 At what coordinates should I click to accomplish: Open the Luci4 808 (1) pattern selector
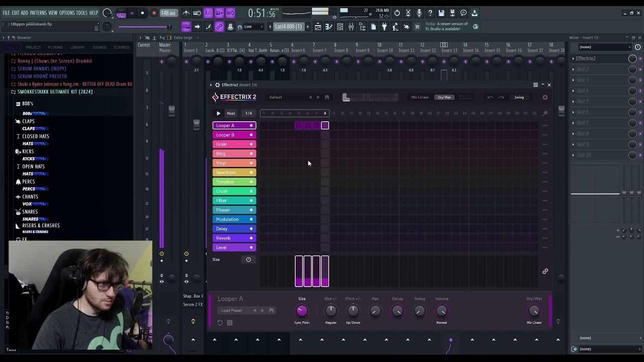(x=289, y=27)
